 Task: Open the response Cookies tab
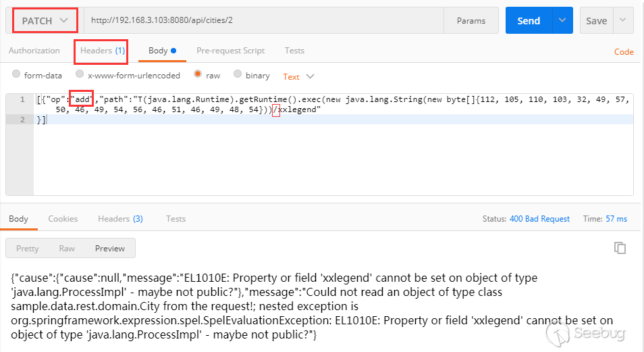pyautogui.click(x=63, y=219)
